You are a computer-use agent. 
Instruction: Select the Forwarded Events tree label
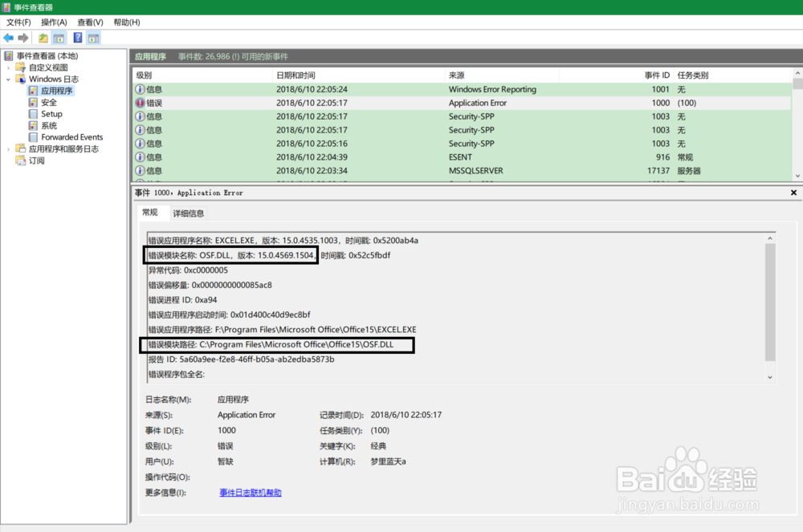(72, 137)
